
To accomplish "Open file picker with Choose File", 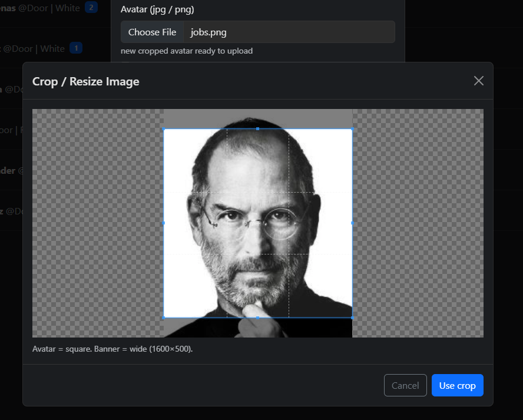I will coord(152,32).
